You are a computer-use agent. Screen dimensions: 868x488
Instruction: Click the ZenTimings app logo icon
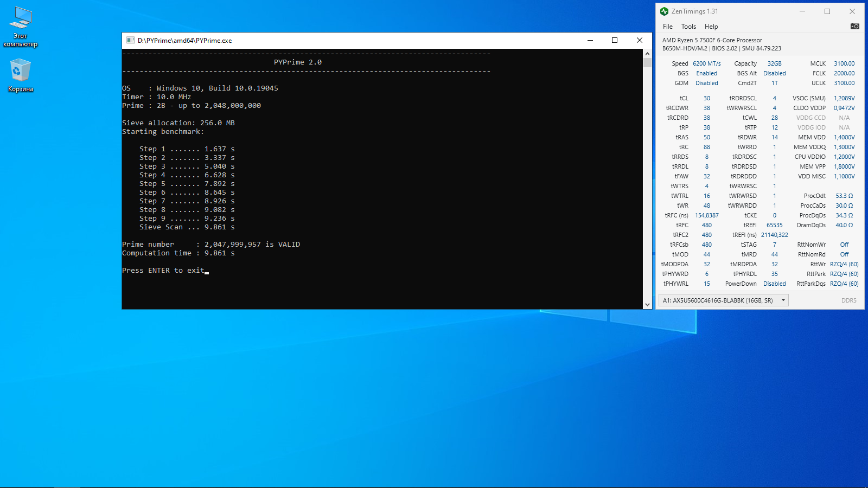[664, 11]
